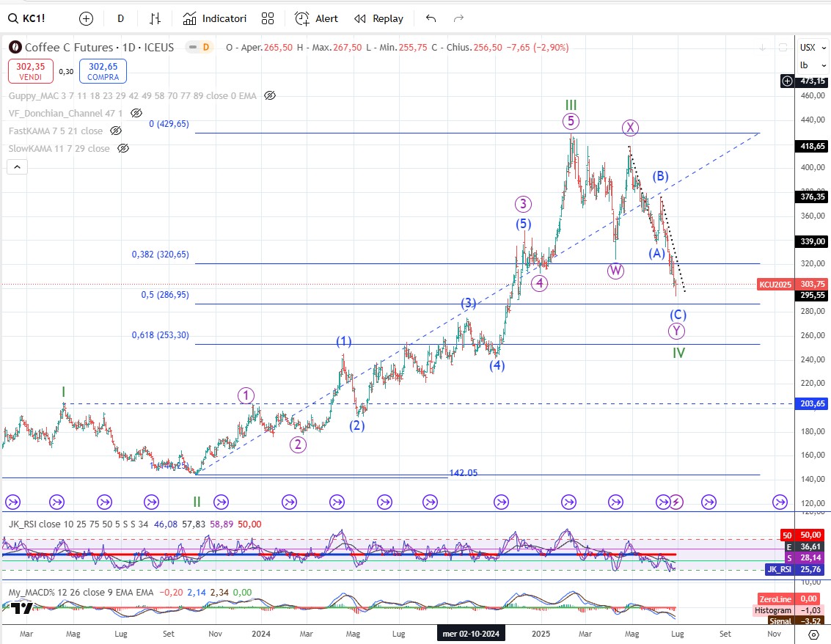This screenshot has height=644, width=831.
Task: Unhide the SlowKAMA indicator
Action: (123, 148)
